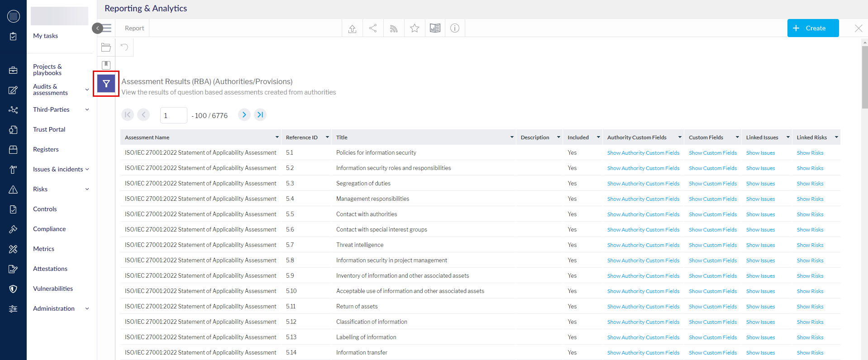Open Linked Risks column dropdown arrow
The image size is (868, 360).
point(836,137)
